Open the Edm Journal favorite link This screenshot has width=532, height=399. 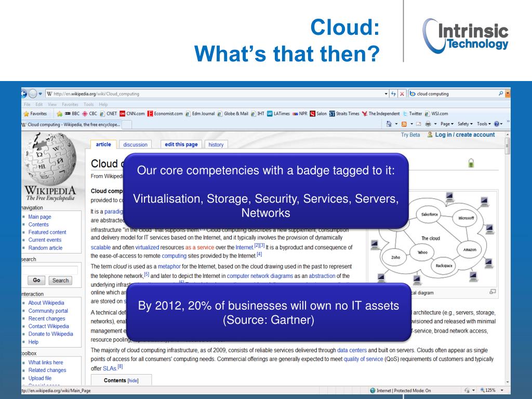(200, 114)
